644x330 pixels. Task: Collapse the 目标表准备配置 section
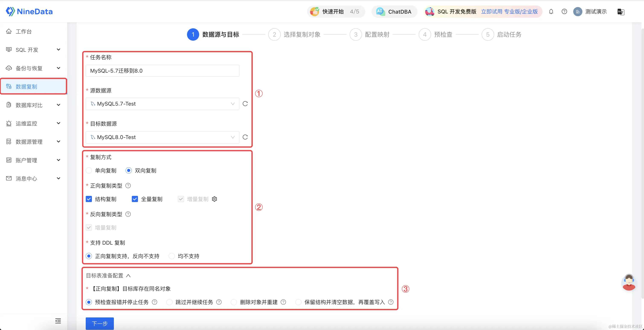pyautogui.click(x=129, y=275)
